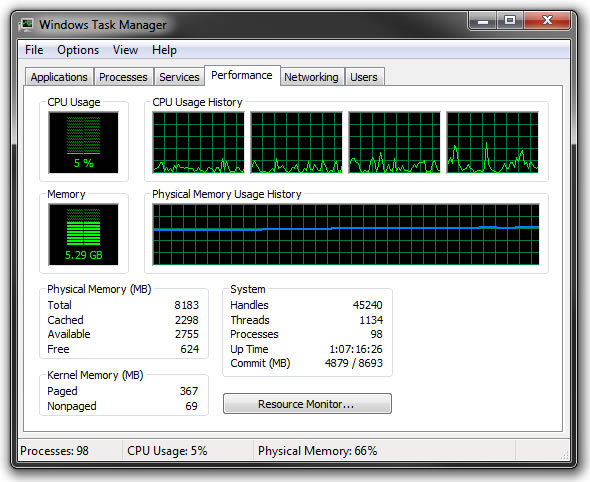Click the fourth CPU usage history graph
Viewport: 590px width, 482px height.
coord(493,143)
